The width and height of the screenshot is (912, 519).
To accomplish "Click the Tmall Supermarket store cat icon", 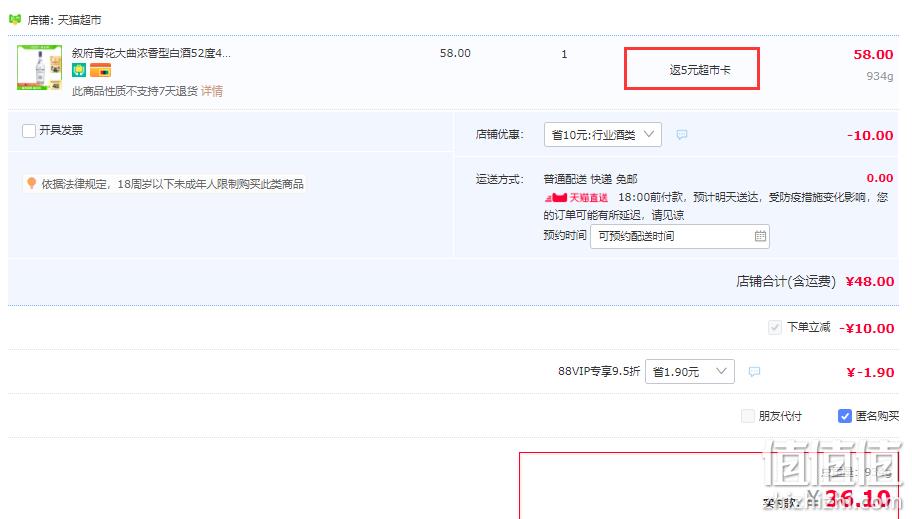I will pyautogui.click(x=15, y=19).
